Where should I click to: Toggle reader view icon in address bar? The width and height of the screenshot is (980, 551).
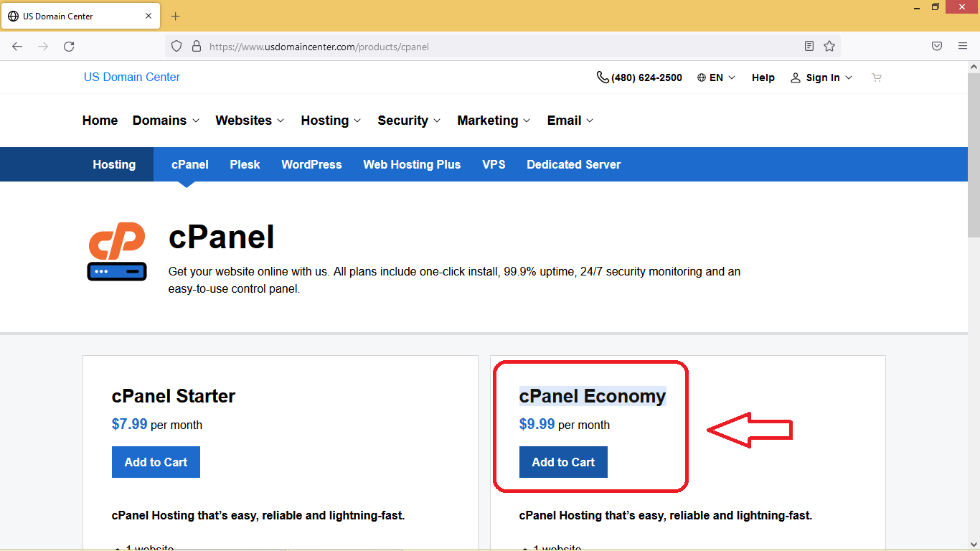[x=809, y=46]
